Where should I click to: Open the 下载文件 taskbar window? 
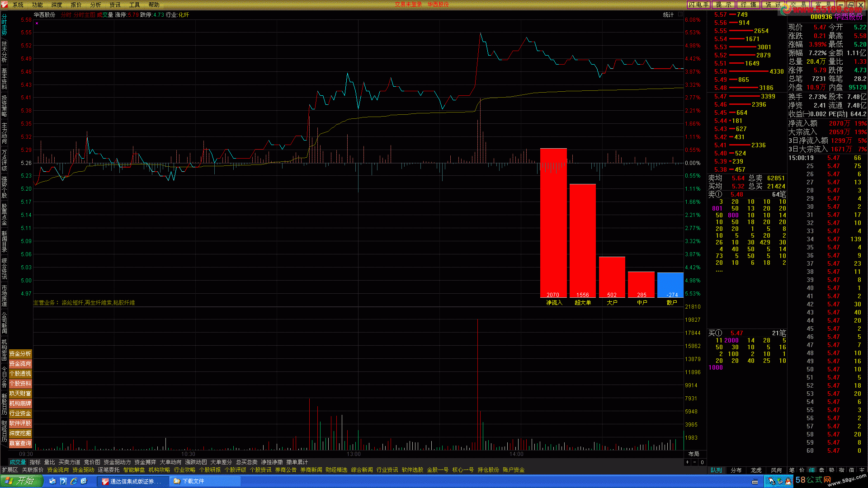pyautogui.click(x=205, y=482)
